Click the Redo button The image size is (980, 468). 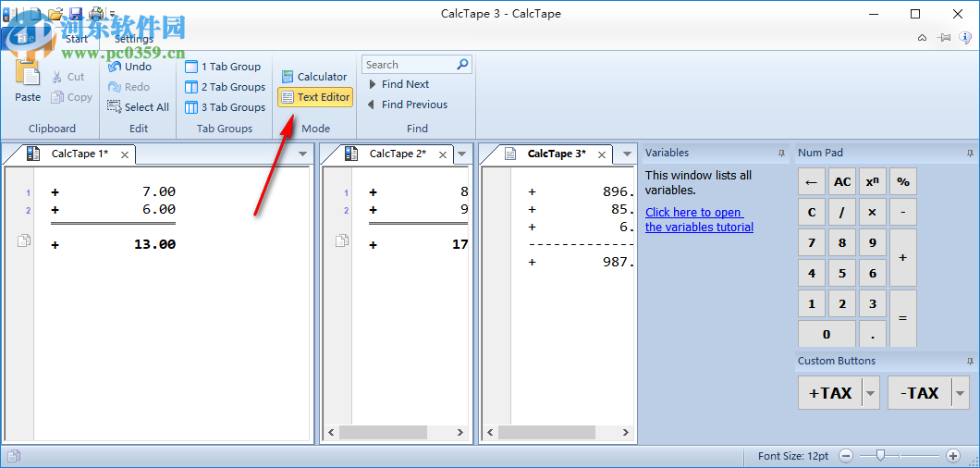[x=129, y=87]
